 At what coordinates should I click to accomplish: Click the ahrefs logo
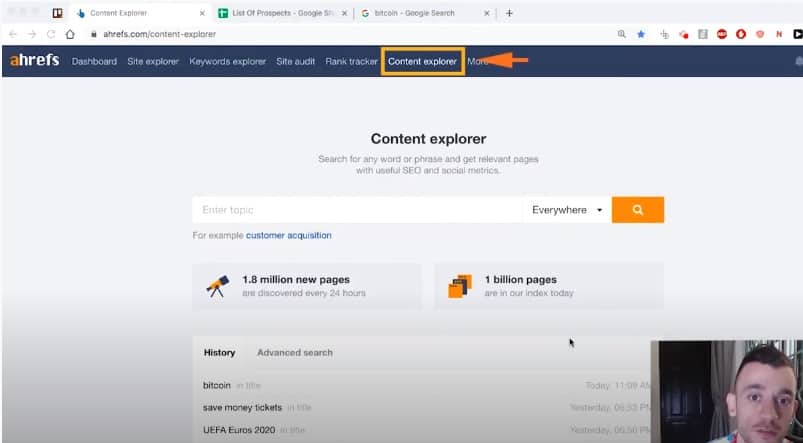34,60
